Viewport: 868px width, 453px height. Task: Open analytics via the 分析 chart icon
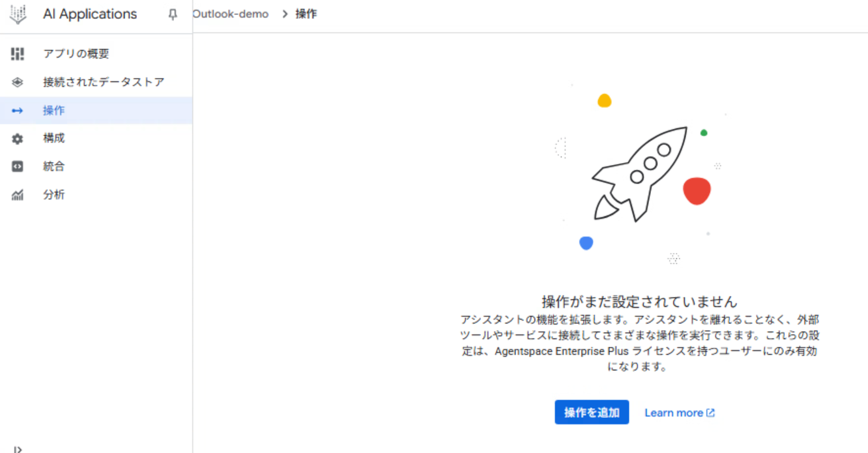coord(18,194)
